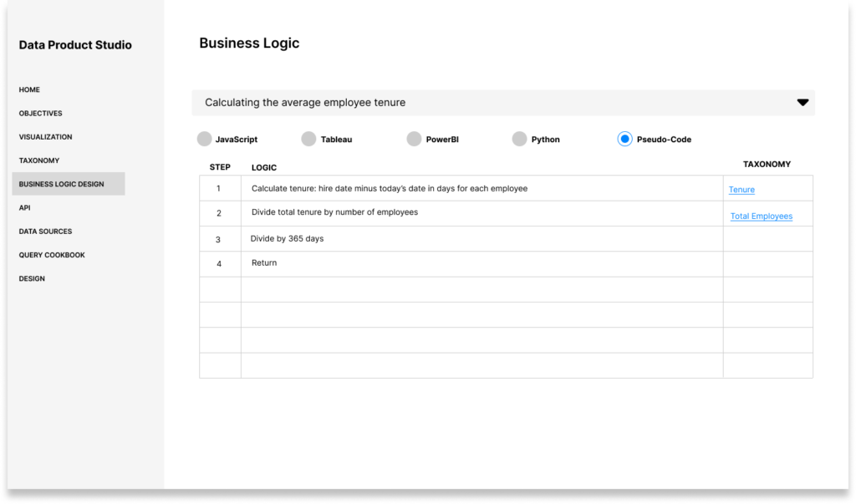Click the step 3 logic cell
856x504 pixels.
click(x=482, y=238)
